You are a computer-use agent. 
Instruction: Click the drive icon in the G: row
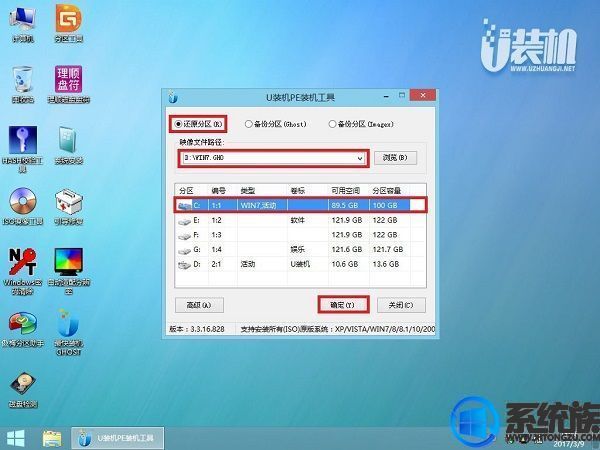coord(184,250)
